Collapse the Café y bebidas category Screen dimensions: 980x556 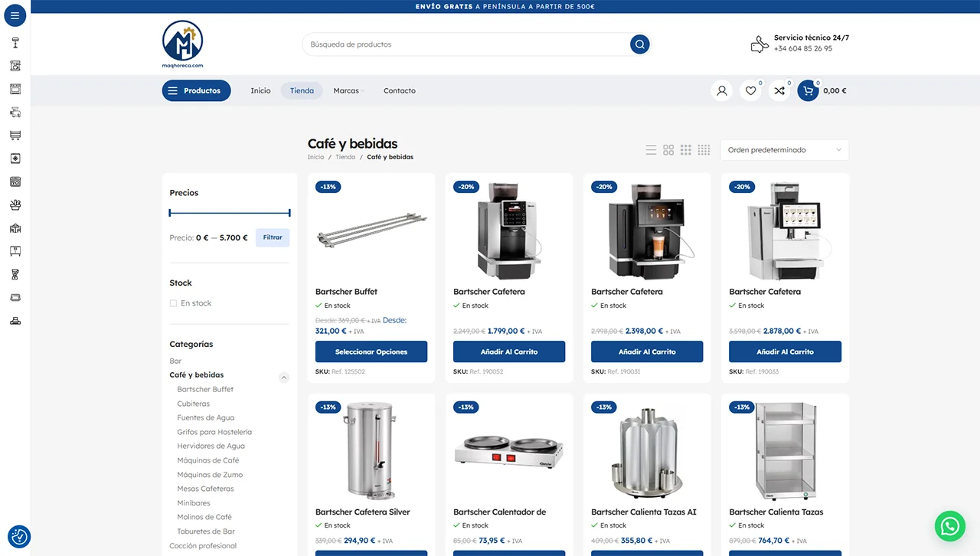click(284, 377)
